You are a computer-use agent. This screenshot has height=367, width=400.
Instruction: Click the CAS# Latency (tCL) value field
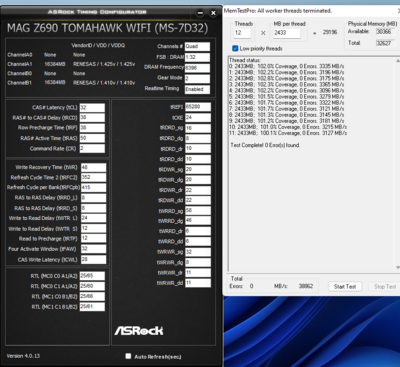click(x=92, y=108)
